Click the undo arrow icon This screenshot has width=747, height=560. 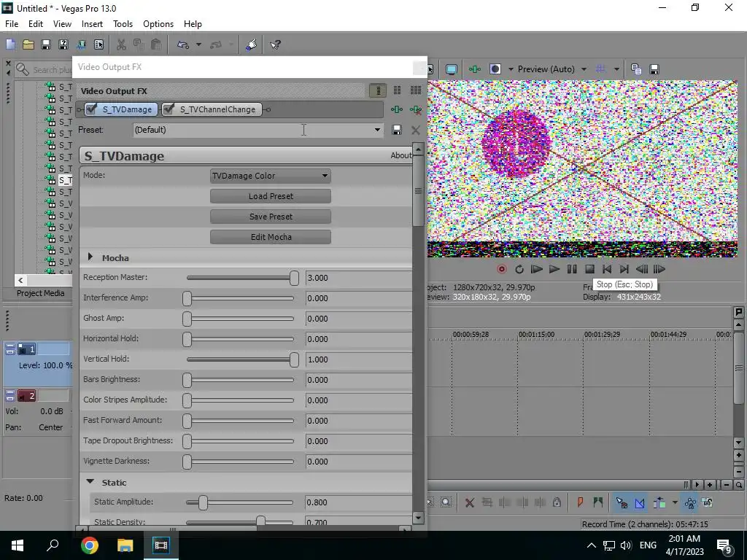pyautogui.click(x=183, y=44)
